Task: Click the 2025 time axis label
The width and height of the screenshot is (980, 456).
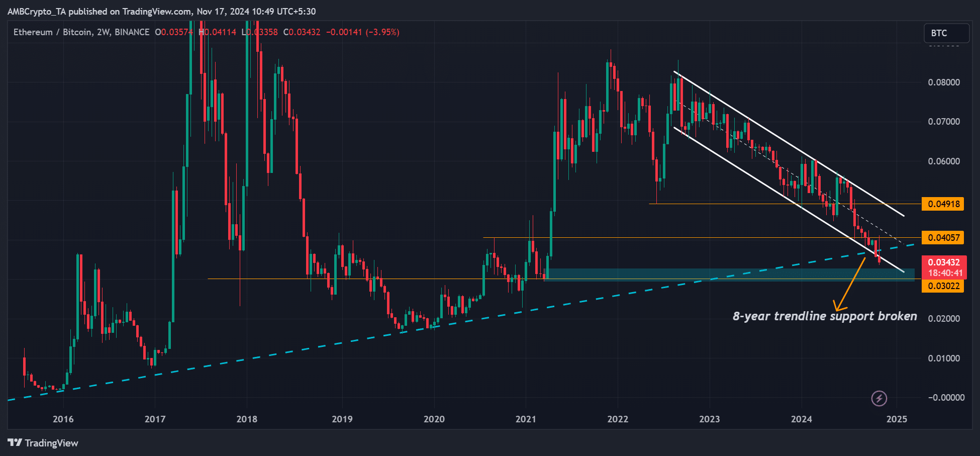Action: coord(897,419)
